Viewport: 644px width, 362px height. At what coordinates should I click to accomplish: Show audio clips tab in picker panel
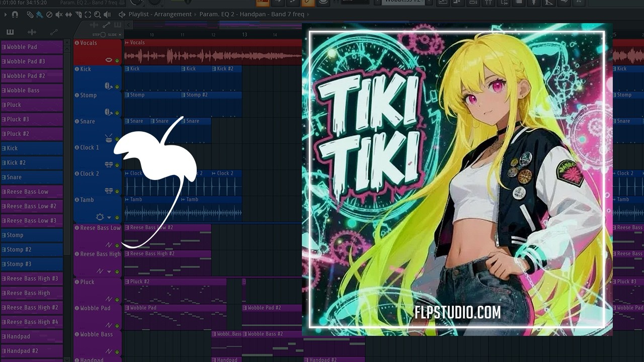point(32,32)
